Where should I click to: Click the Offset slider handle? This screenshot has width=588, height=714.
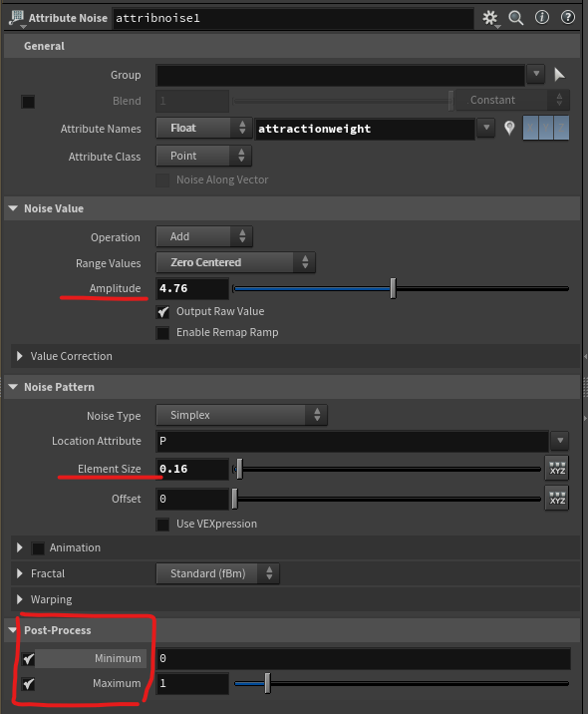coord(235,499)
